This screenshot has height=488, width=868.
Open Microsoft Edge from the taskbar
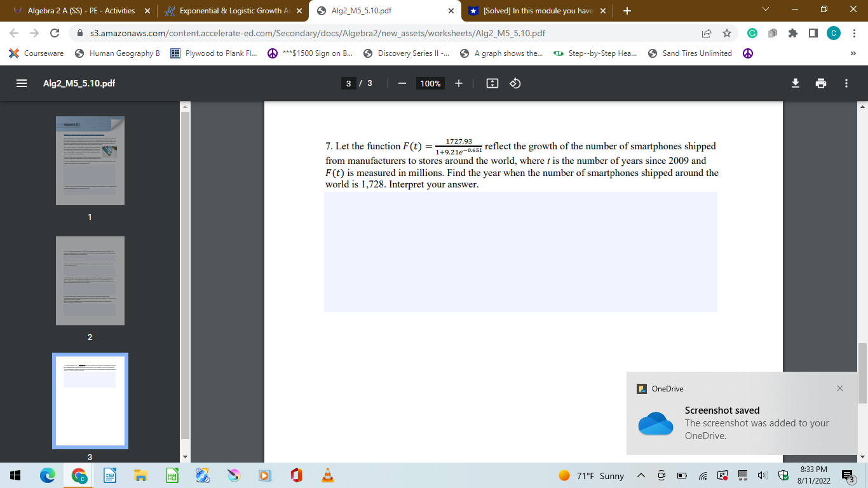(x=48, y=475)
